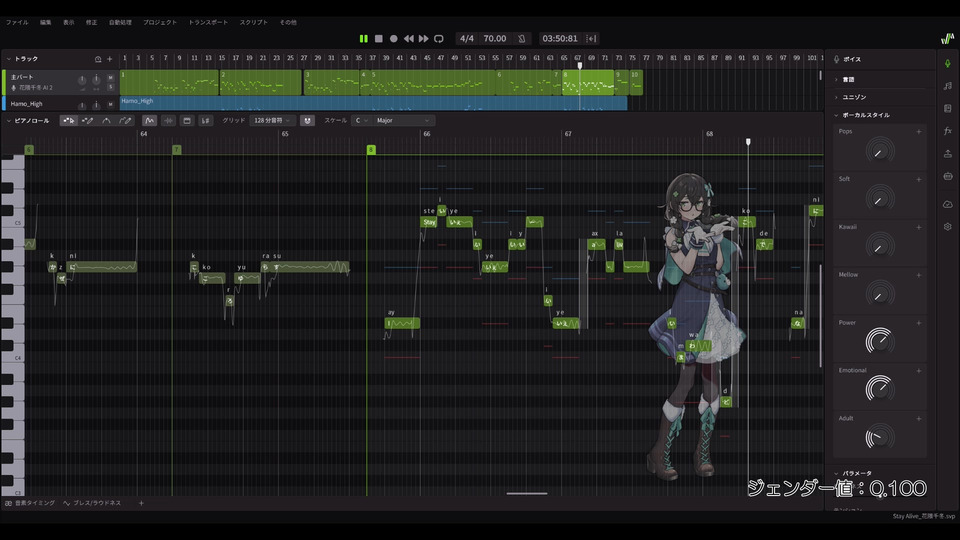Select the curve edit tool
The width and height of the screenshot is (960, 540).
click(106, 121)
